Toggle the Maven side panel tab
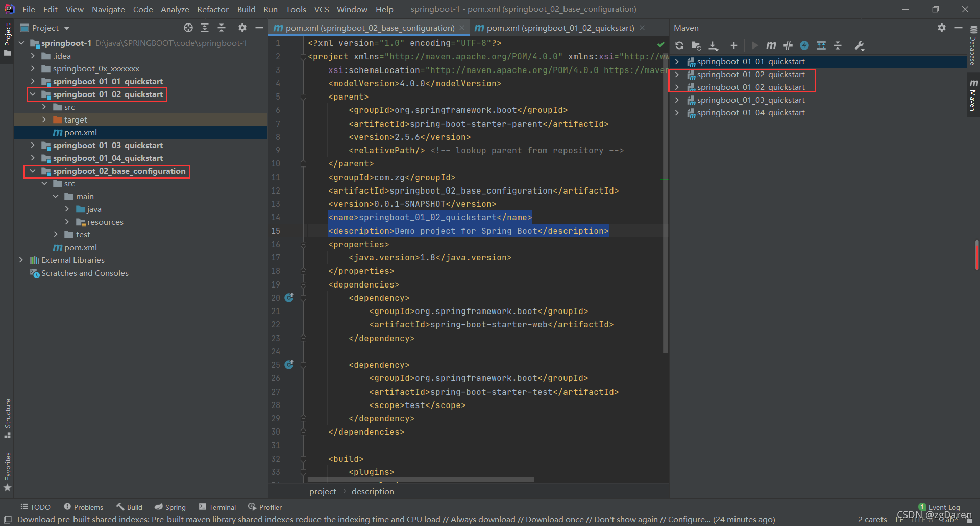980x526 pixels. (973, 95)
